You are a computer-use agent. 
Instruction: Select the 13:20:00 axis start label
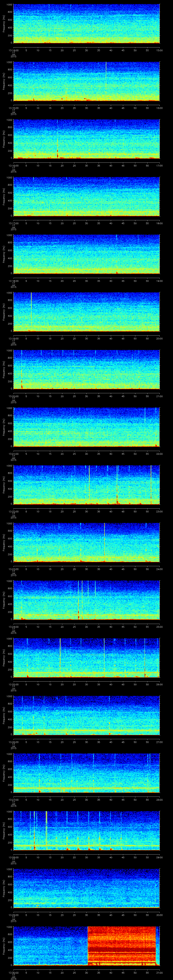coord(13,396)
